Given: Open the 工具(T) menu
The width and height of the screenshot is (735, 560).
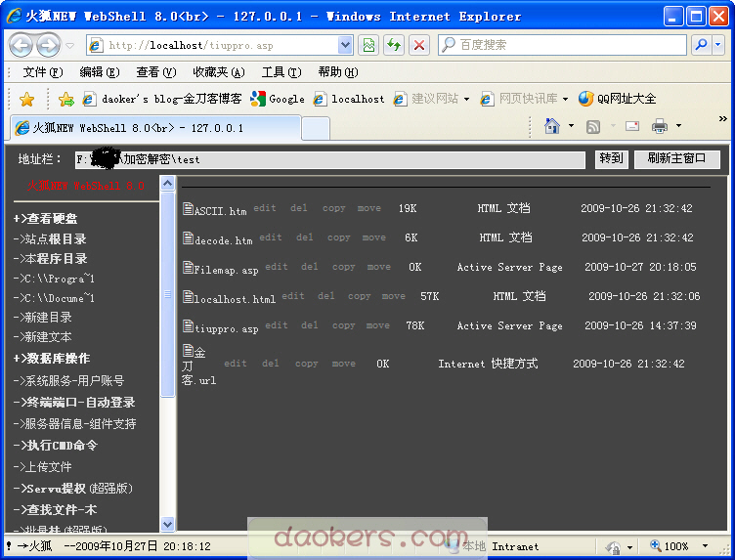Looking at the screenshot, I should pos(281,72).
